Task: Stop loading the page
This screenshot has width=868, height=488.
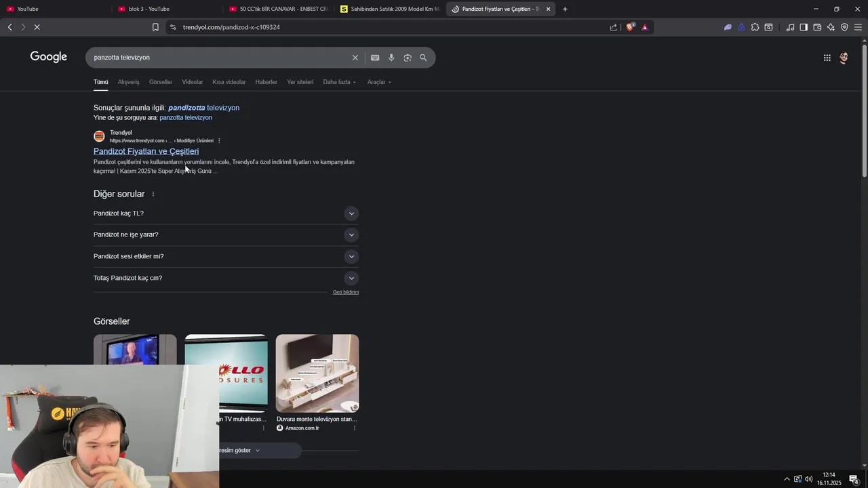Action: click(37, 27)
